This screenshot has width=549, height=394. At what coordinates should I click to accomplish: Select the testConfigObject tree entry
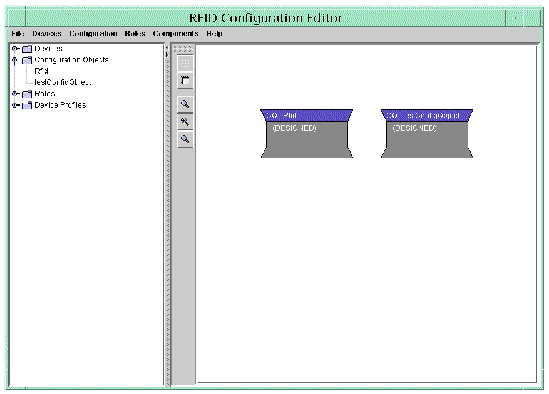63,82
